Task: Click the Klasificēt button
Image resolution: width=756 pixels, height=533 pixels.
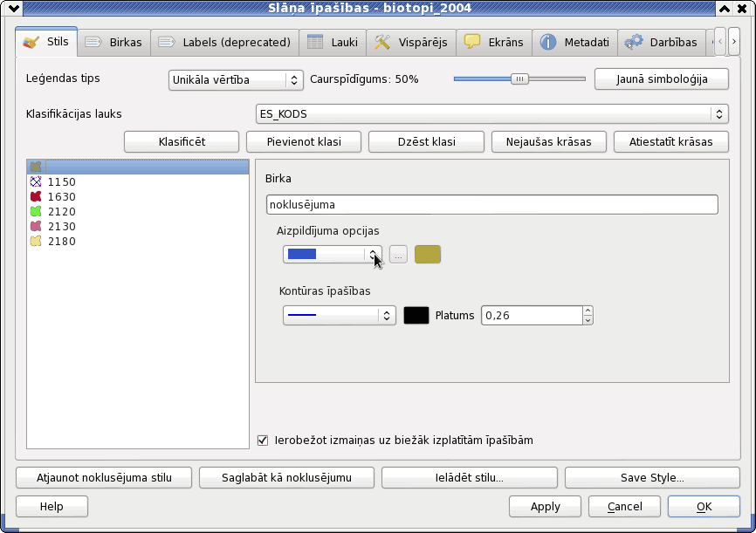Action: click(x=182, y=141)
